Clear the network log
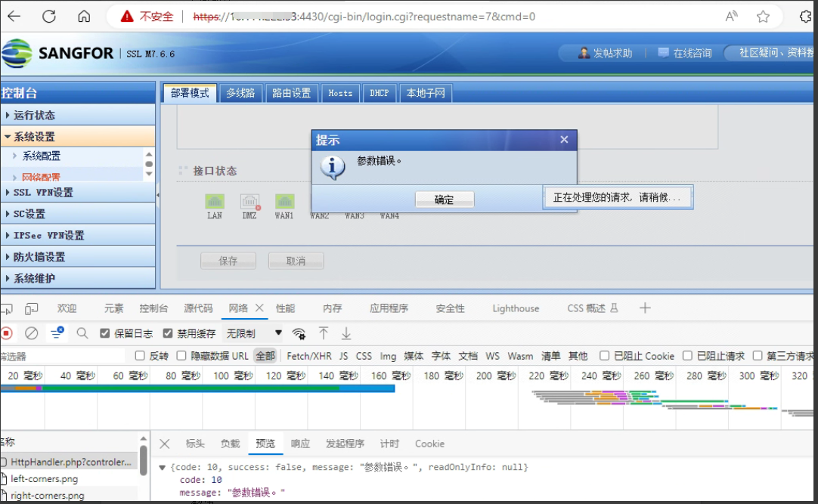 (32, 333)
